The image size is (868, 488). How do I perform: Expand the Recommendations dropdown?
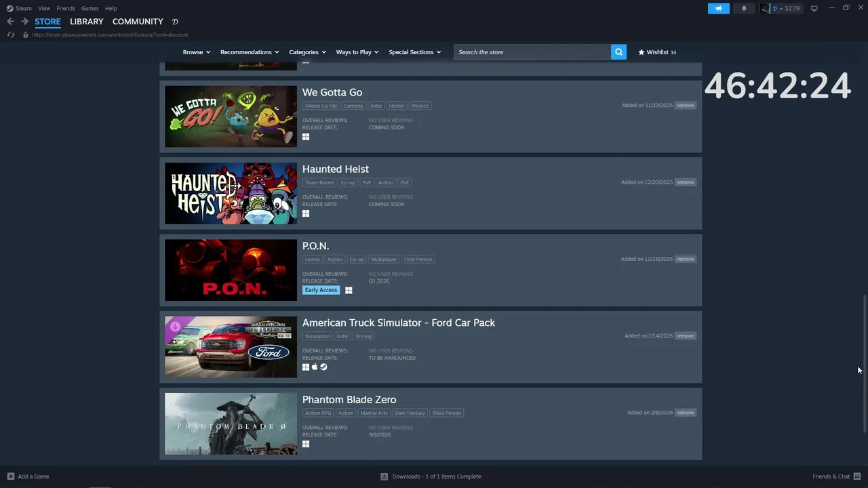pos(250,52)
